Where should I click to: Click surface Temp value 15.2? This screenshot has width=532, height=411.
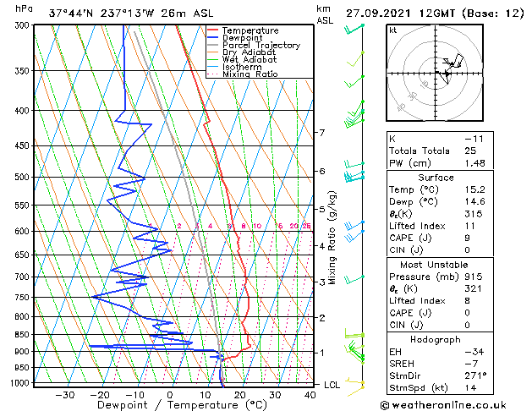coord(475,189)
